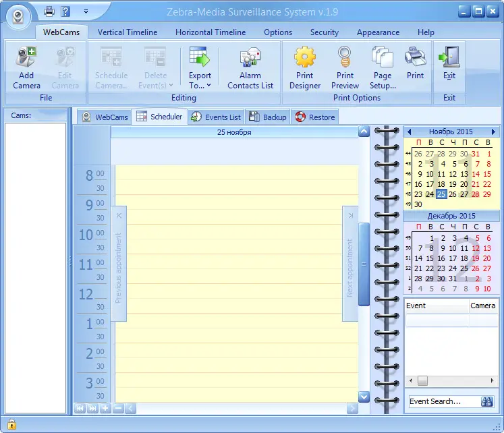Click the first-day navigation button in scheduler
Viewport: 504px width, 433px height.
80,408
